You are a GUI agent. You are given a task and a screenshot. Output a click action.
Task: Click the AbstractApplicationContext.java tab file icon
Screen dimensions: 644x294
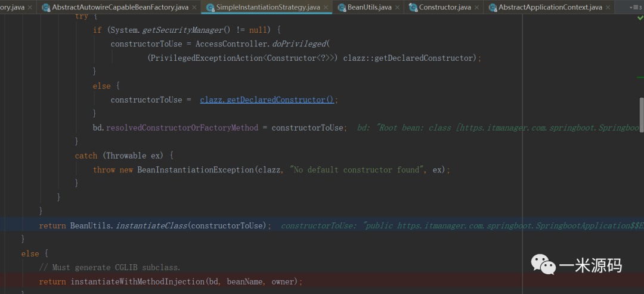click(493, 7)
